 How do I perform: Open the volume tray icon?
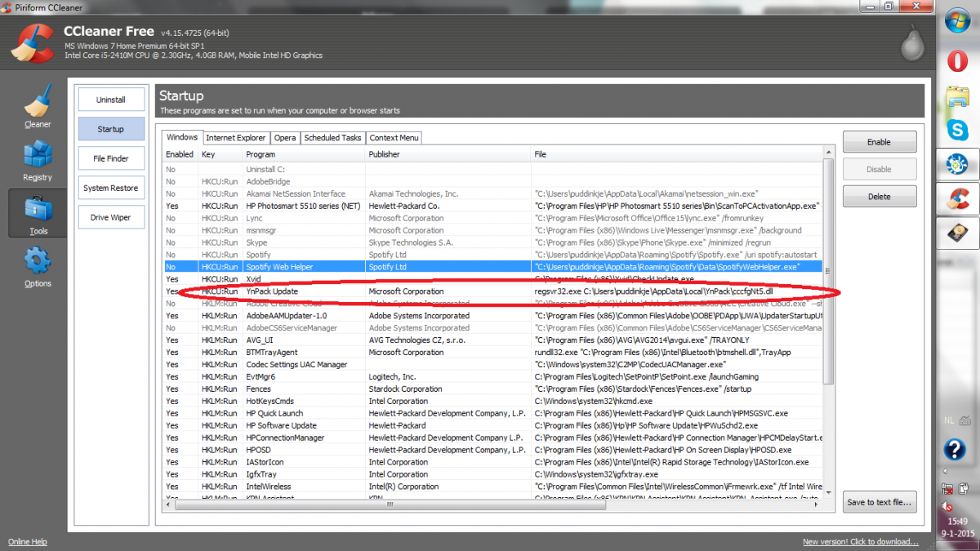[948, 507]
